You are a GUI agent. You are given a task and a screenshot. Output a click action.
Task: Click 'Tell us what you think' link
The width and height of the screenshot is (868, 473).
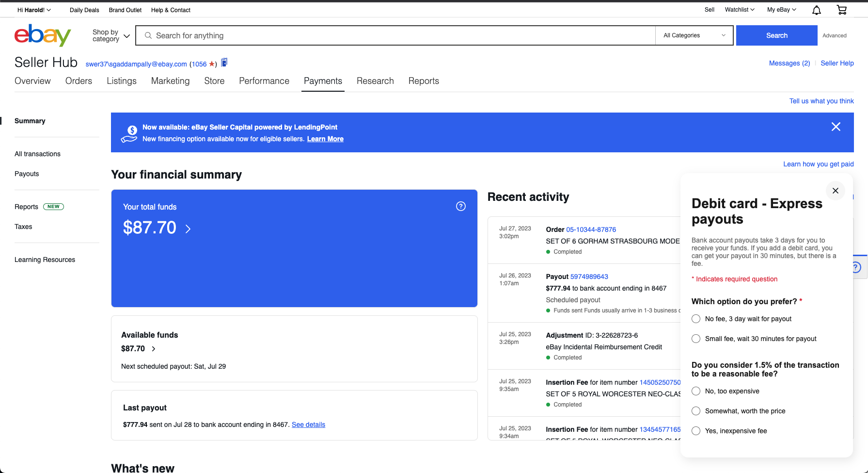821,101
